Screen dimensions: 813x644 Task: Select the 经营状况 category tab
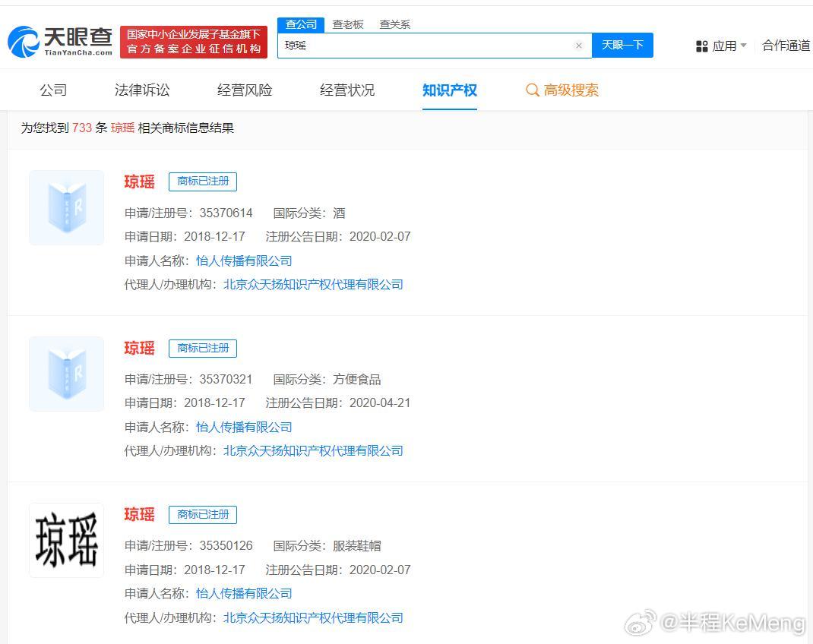(347, 90)
